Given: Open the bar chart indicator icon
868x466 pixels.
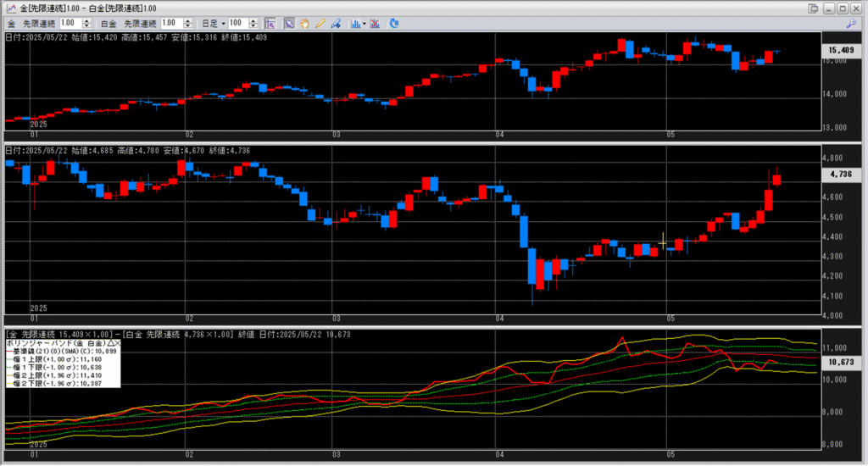Looking at the screenshot, I should pyautogui.click(x=355, y=23).
